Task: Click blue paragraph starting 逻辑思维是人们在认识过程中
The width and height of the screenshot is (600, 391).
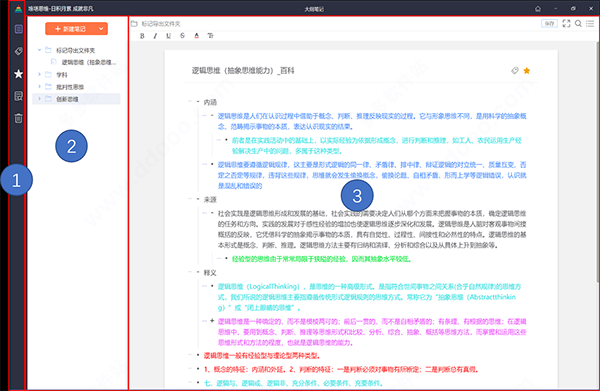Action: [x=372, y=121]
